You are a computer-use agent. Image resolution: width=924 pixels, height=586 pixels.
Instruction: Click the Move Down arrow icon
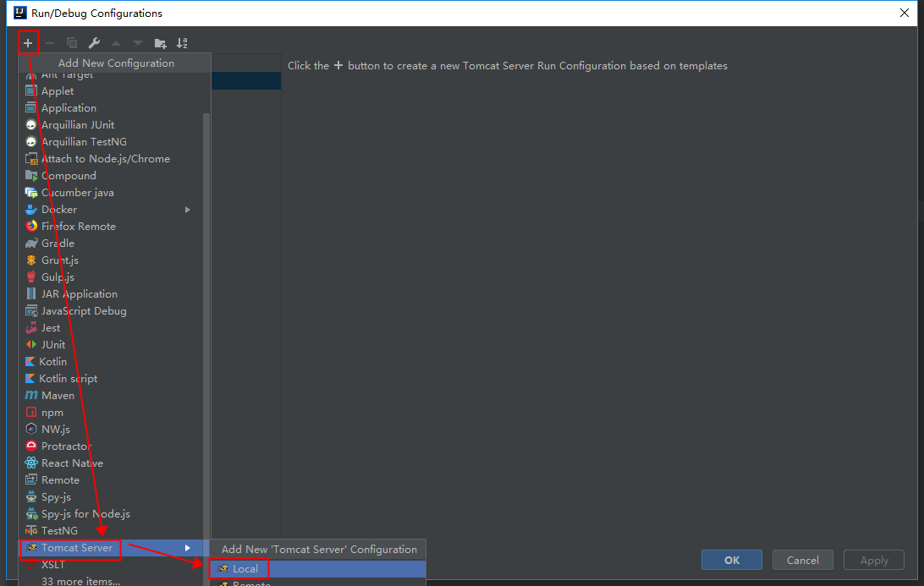138,43
